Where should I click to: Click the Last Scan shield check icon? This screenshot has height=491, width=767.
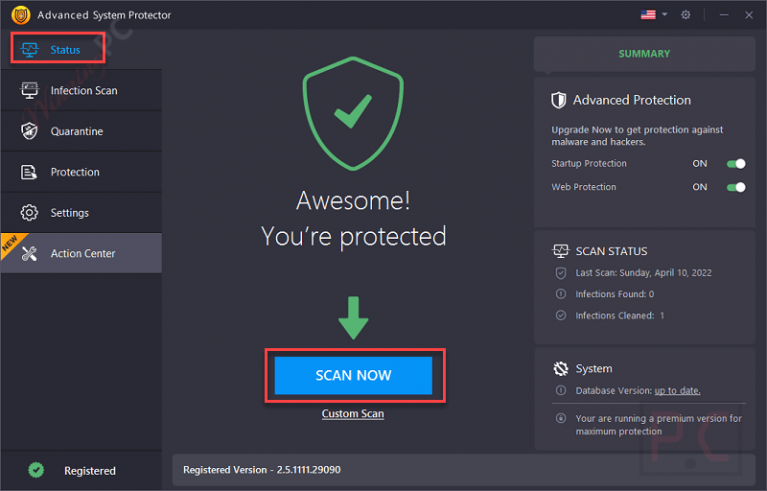pos(561,273)
